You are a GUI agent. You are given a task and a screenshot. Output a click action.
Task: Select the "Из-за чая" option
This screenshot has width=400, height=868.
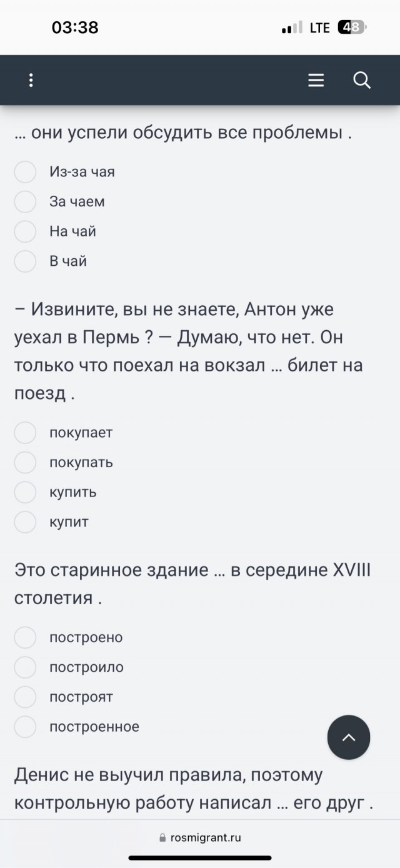point(25,171)
